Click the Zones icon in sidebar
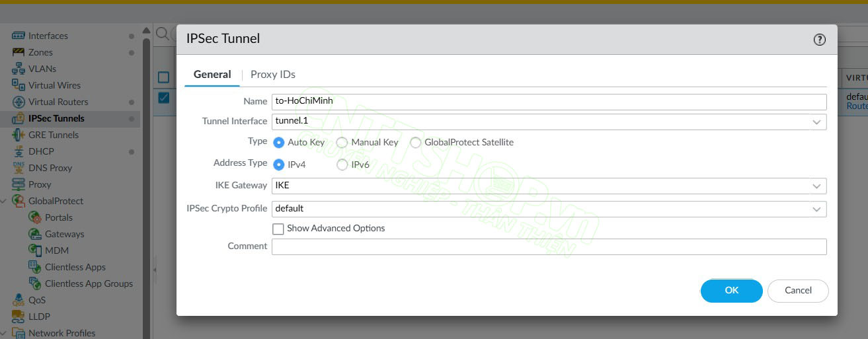868x339 pixels. pos(18,52)
